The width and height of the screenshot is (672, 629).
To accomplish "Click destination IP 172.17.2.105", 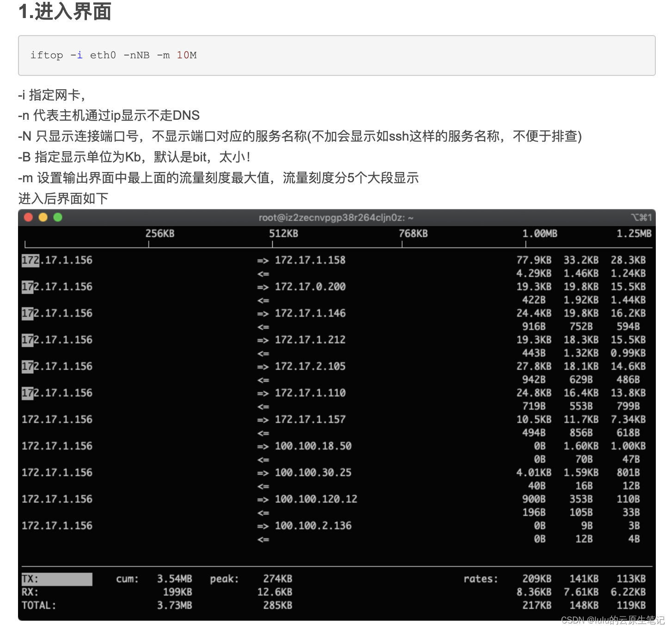I will pos(310,366).
